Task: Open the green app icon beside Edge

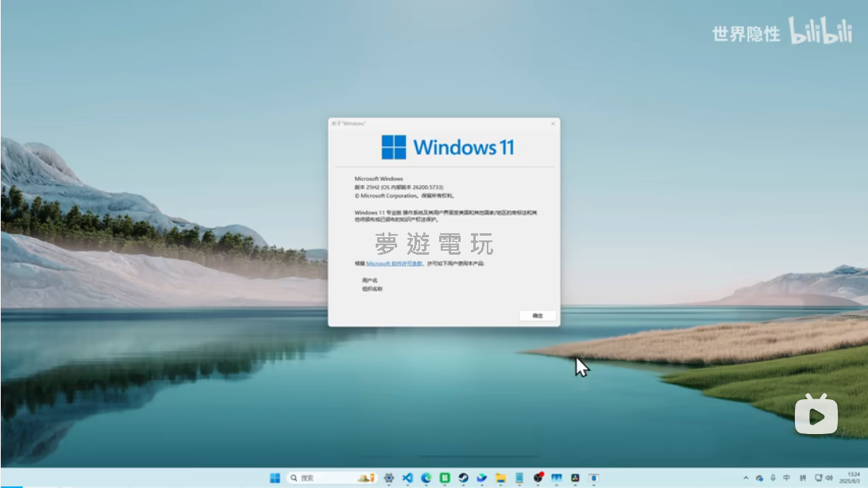Action: point(445,478)
